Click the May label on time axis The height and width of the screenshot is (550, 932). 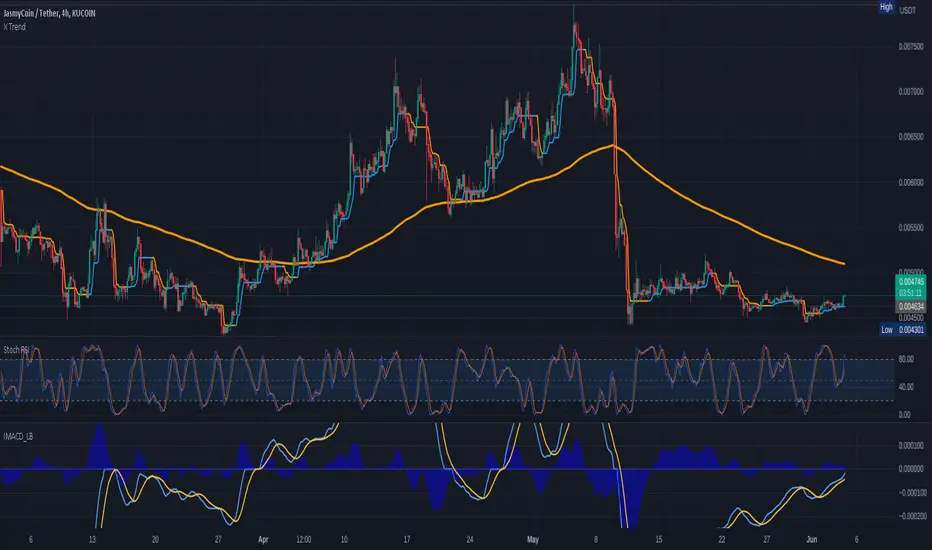[x=533, y=540]
